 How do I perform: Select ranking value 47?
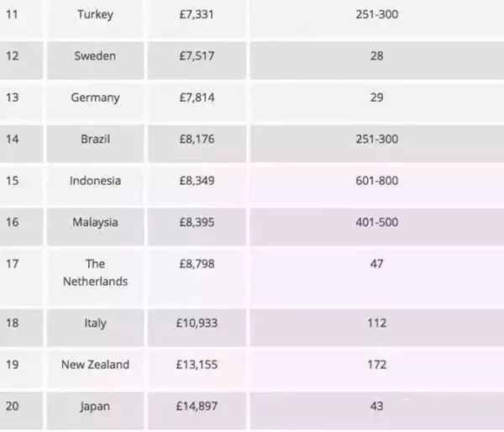tap(376, 264)
